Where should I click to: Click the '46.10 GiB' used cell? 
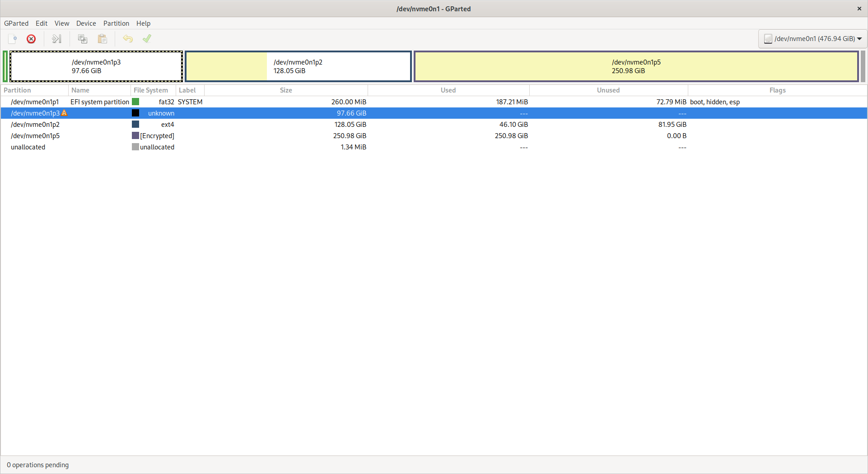coord(513,125)
